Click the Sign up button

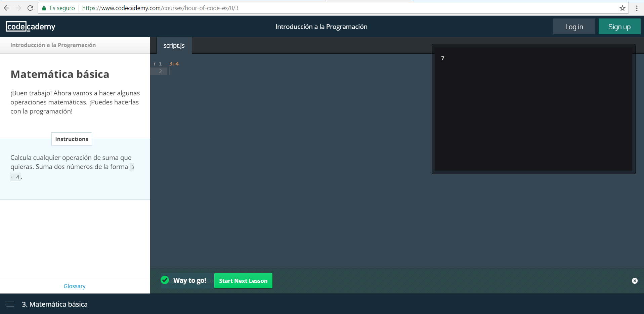point(619,27)
